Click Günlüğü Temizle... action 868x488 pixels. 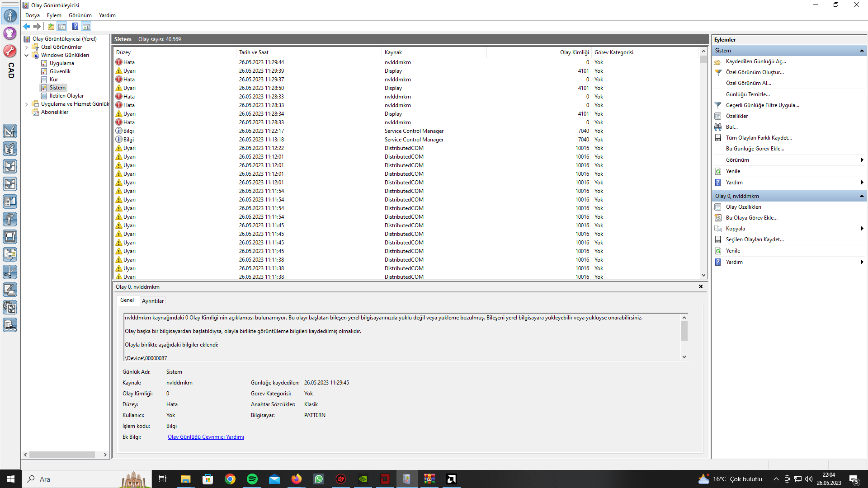pyautogui.click(x=747, y=94)
